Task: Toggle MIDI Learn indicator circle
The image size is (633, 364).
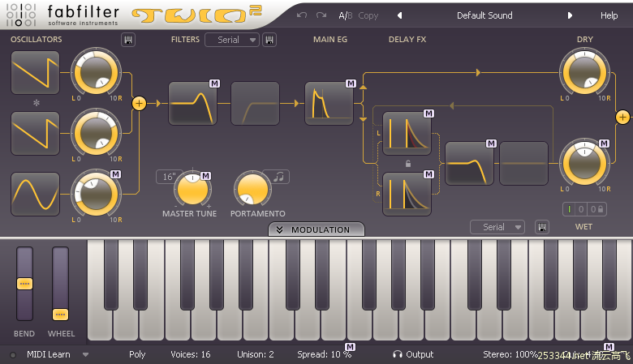Action: coord(13,355)
